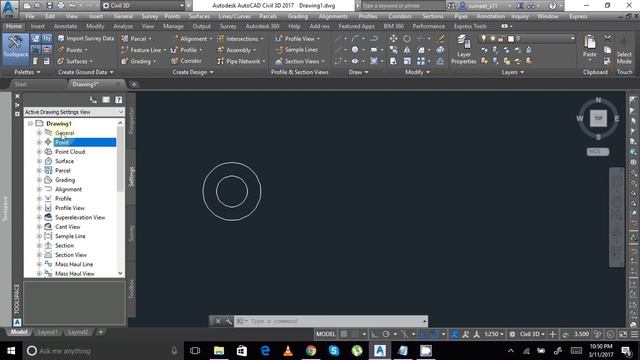Click the Windows Start button

pos(11,351)
